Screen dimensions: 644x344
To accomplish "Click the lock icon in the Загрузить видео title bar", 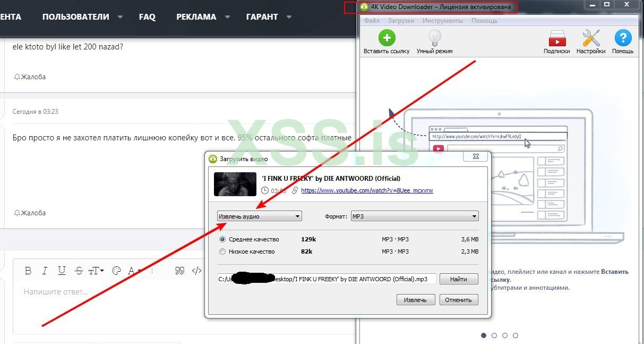I will point(213,158).
